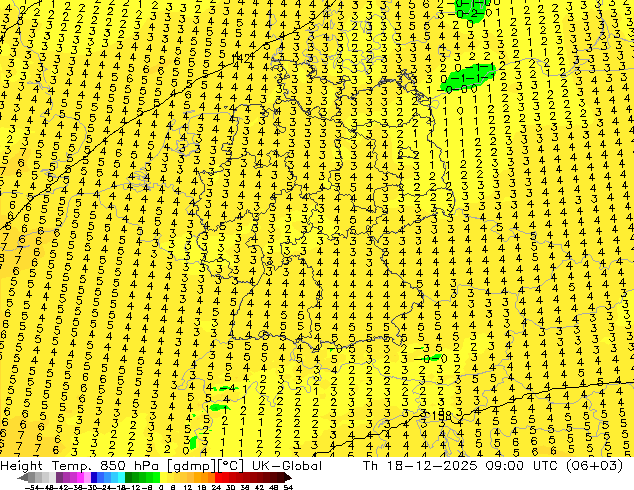
Task: Click the "[gdmp]" unit label
Action: click(x=193, y=466)
